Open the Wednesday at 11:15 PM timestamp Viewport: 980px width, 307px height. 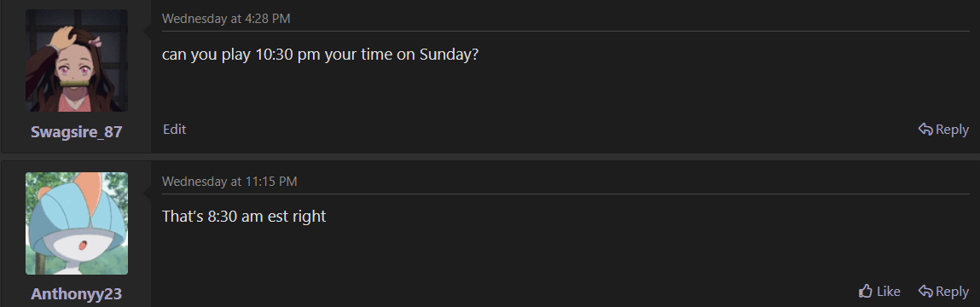tap(229, 182)
